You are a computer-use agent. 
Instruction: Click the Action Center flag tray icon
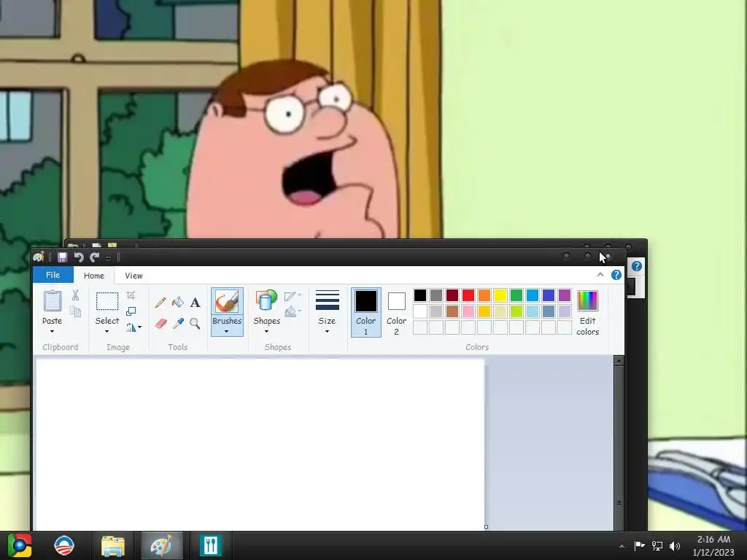[639, 545]
